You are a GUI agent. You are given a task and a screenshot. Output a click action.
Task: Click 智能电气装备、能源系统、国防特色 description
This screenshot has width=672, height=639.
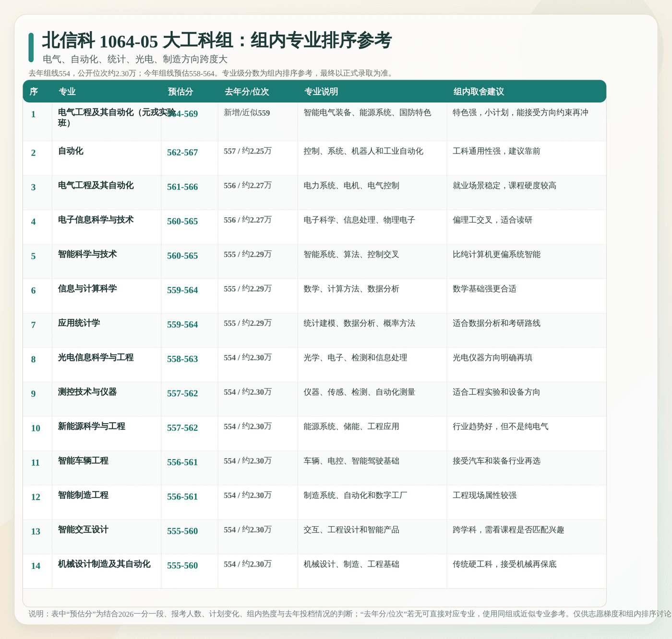coord(367,113)
